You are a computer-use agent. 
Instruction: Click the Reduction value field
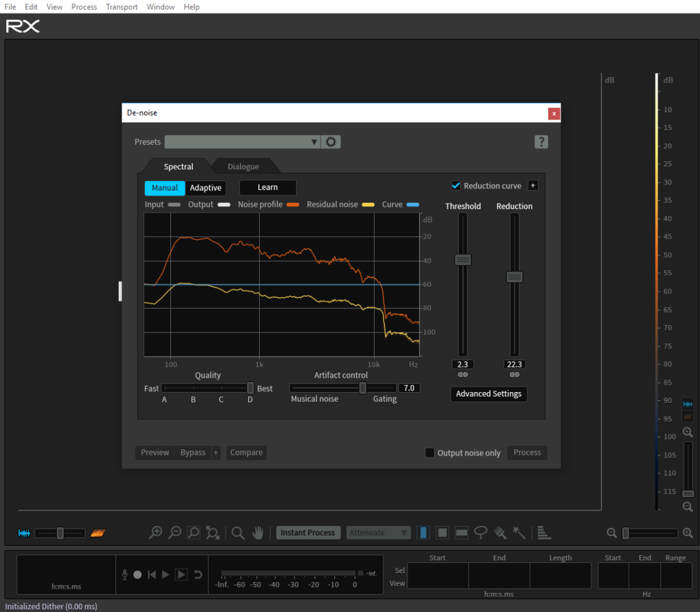click(x=514, y=365)
